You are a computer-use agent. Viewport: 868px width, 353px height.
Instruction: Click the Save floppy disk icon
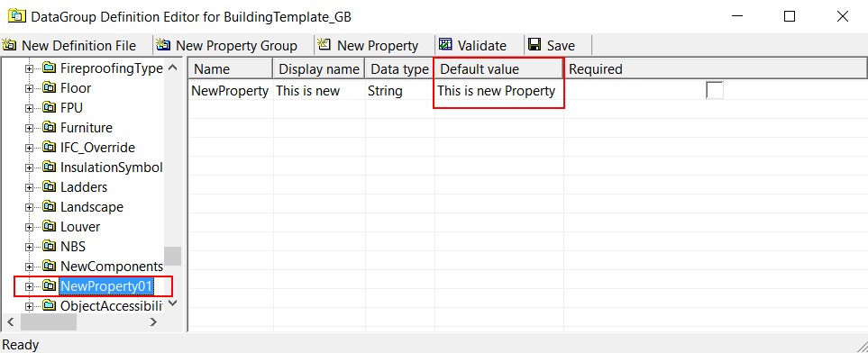[x=535, y=45]
